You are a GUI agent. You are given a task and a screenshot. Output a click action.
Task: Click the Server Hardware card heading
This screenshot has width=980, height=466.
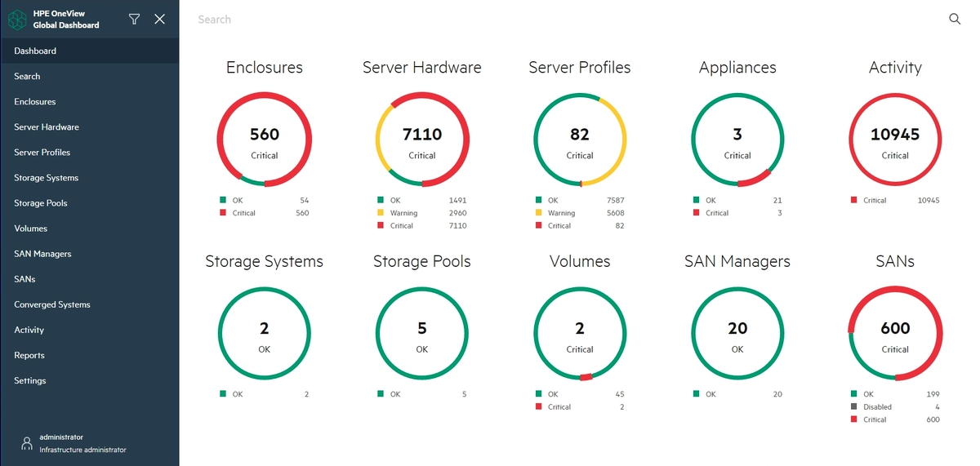tap(422, 68)
